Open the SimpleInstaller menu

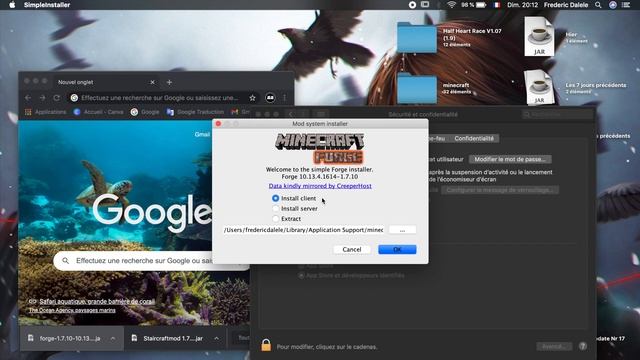tap(47, 5)
